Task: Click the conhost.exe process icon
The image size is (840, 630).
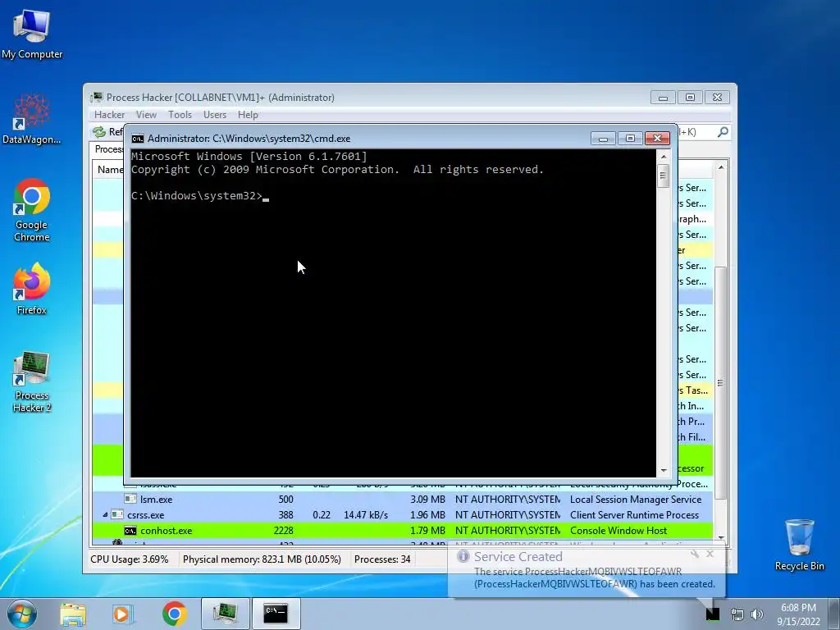Action: coord(130,531)
